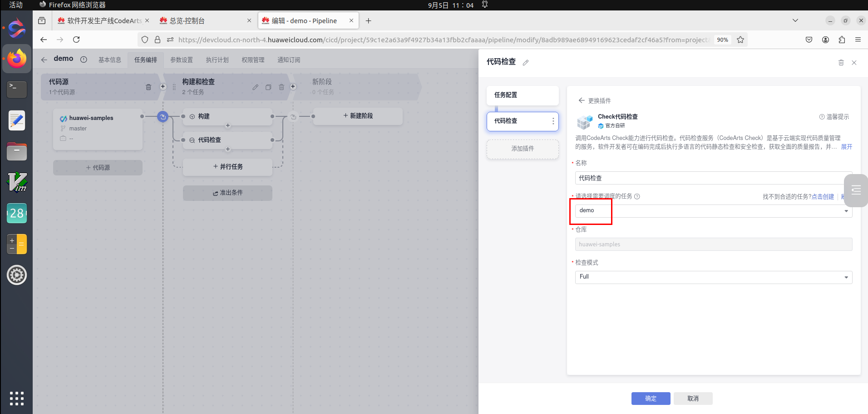The image size is (868, 414).
Task: Switch to the 基本信息 tab
Action: [110, 60]
